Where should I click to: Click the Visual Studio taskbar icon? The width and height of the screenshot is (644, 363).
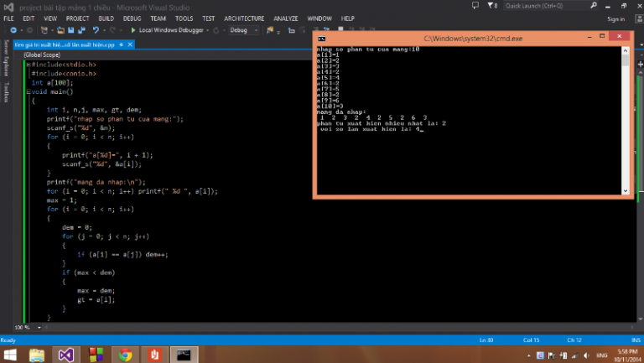67,354
